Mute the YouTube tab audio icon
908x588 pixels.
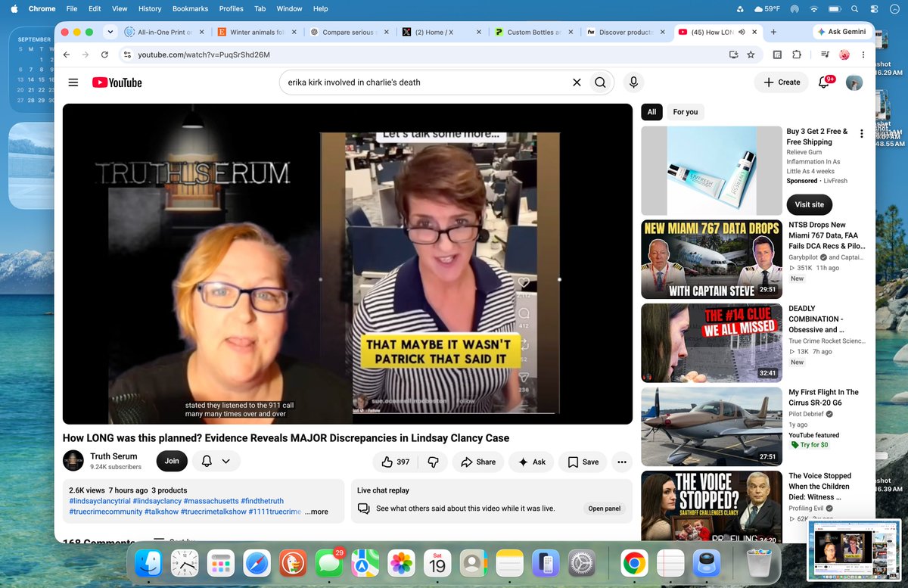coord(742,33)
